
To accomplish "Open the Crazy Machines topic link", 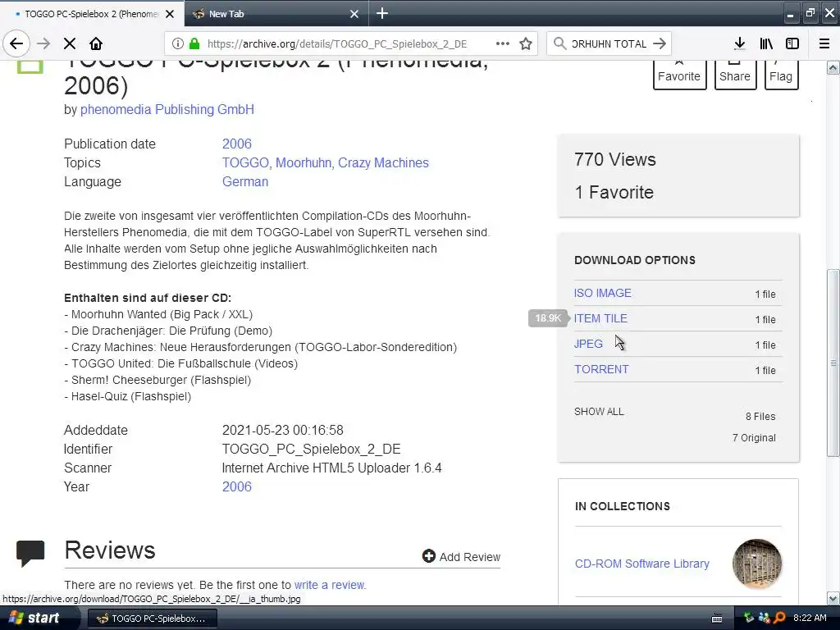I will coord(383,163).
